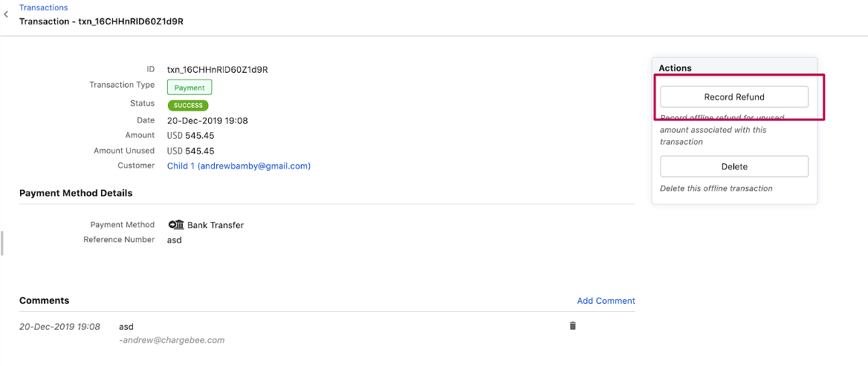This screenshot has width=868, height=366.
Task: Open the Transactions breadcrumb link
Action: tap(43, 7)
